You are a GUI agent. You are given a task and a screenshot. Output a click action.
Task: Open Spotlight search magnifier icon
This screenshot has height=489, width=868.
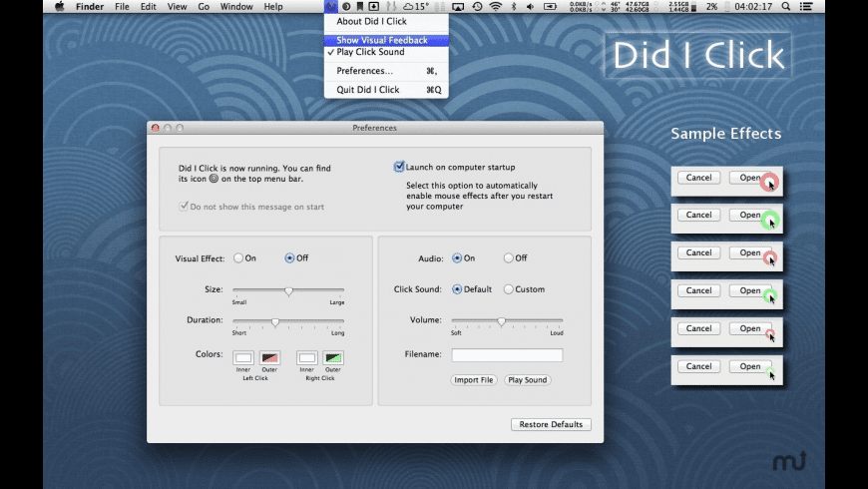pos(785,7)
